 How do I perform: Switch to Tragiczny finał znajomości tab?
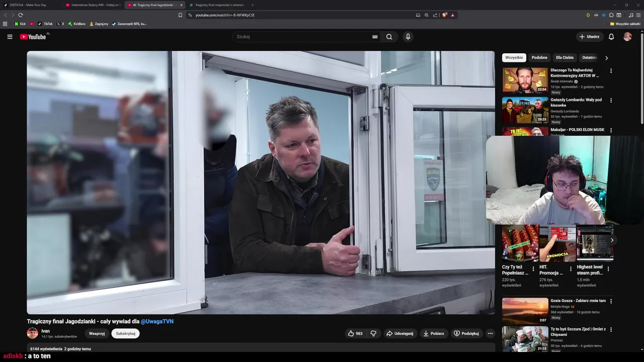coord(217,5)
